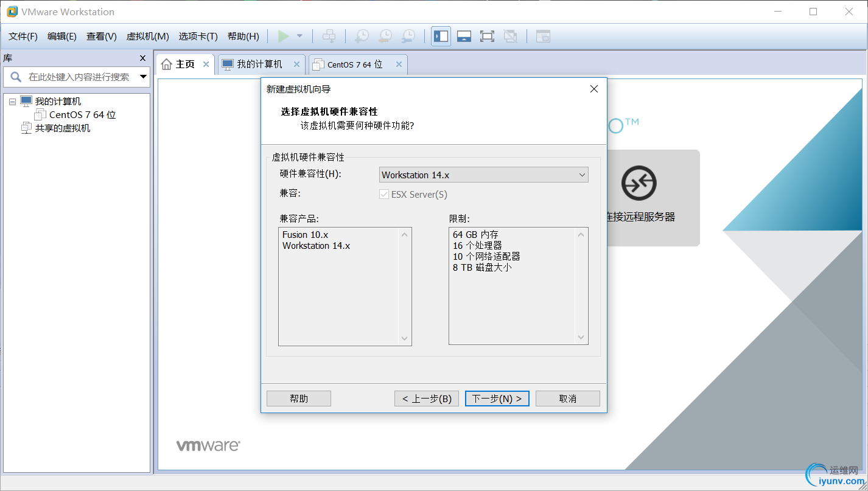The height and width of the screenshot is (491, 868).
Task: Click the CentOS 7 64 位 tab VM icon
Action: coord(318,64)
